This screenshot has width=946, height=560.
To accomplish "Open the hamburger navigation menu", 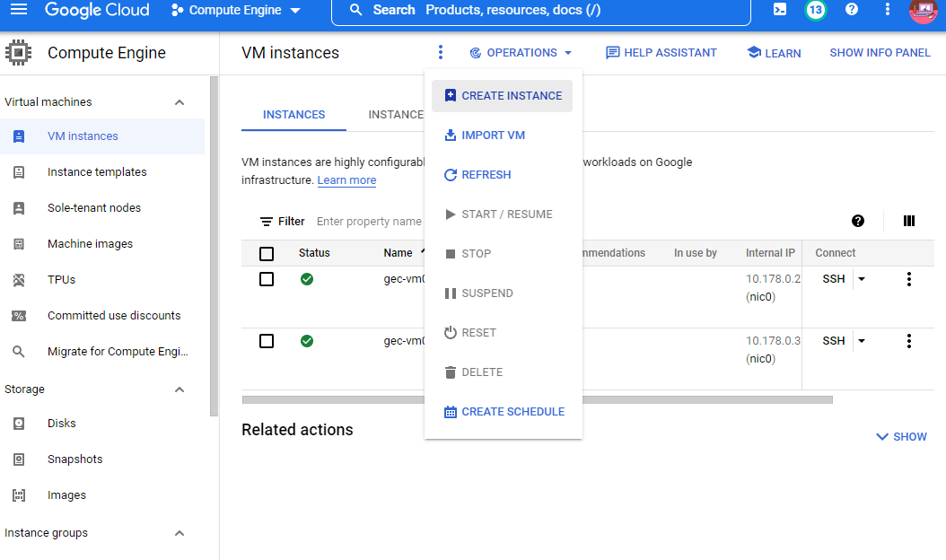I will pyautogui.click(x=19, y=9).
